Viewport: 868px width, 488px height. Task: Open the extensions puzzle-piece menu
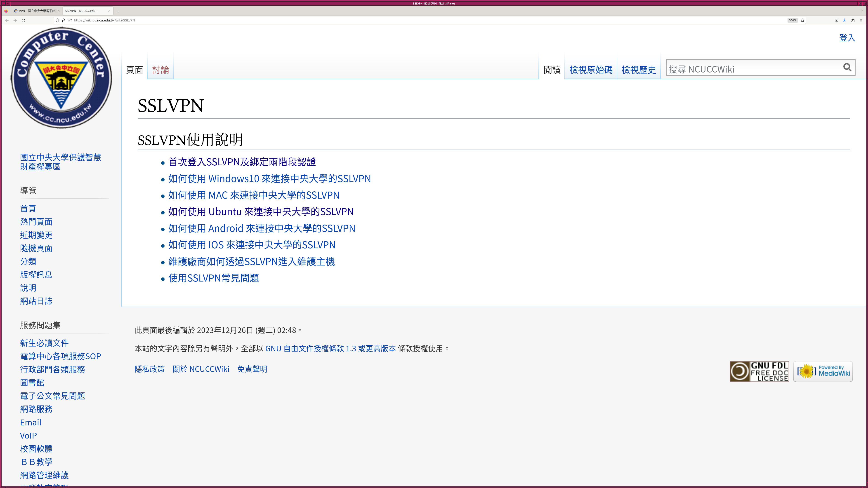[x=853, y=20]
